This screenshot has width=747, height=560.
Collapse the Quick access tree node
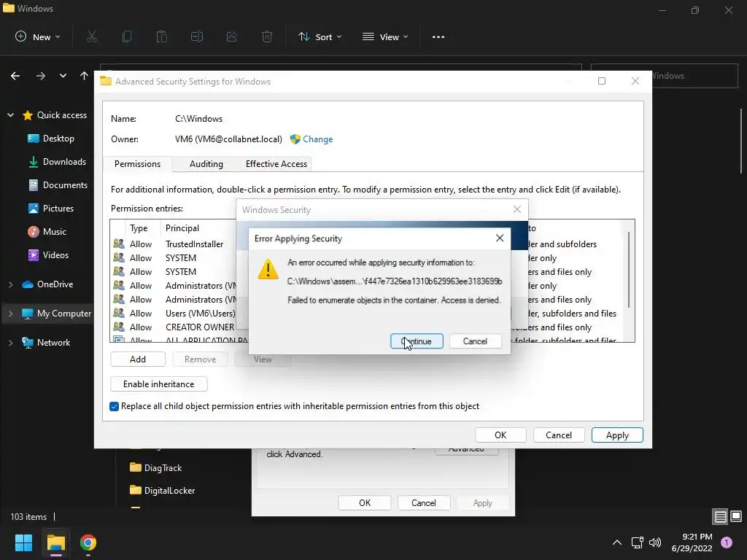(10, 115)
